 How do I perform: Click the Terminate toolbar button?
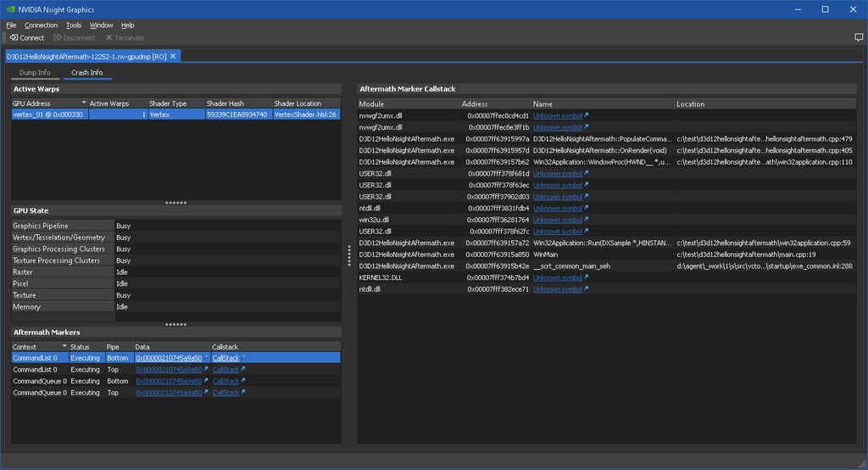click(125, 37)
